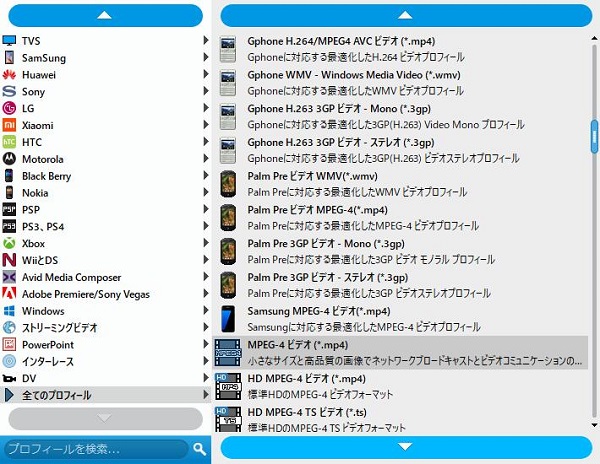This screenshot has width=600, height=464.
Task: Open the Adobe Premiere/Sony Vegas category
Action: coord(105,294)
